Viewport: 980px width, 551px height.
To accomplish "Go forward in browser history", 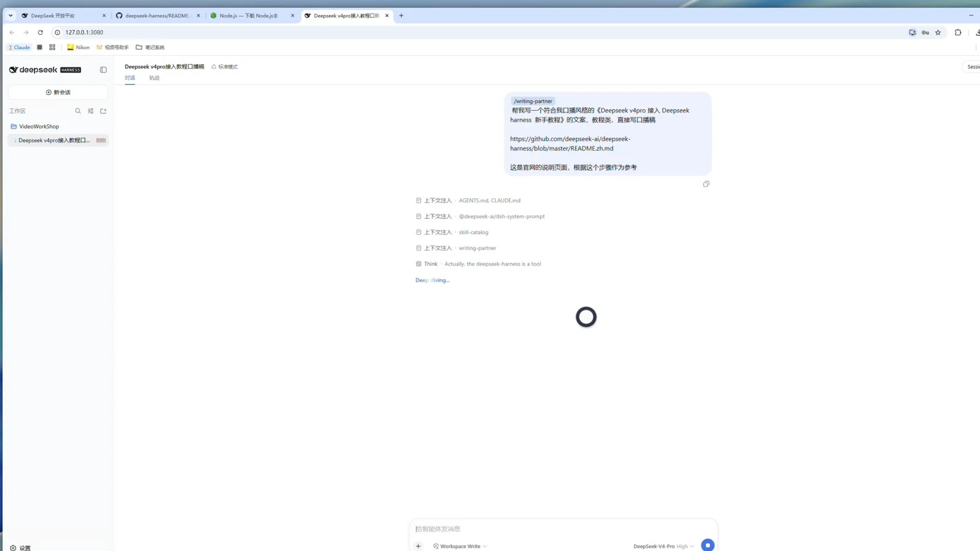I will pos(26,32).
